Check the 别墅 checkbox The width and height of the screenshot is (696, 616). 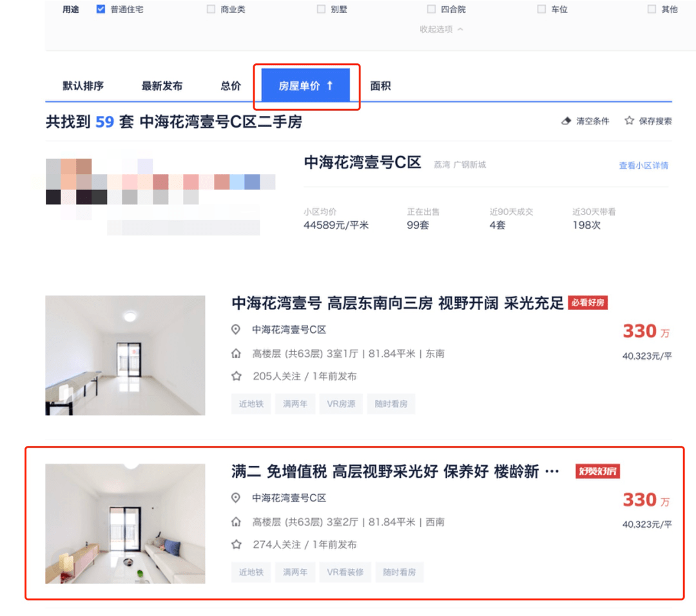pyautogui.click(x=321, y=9)
